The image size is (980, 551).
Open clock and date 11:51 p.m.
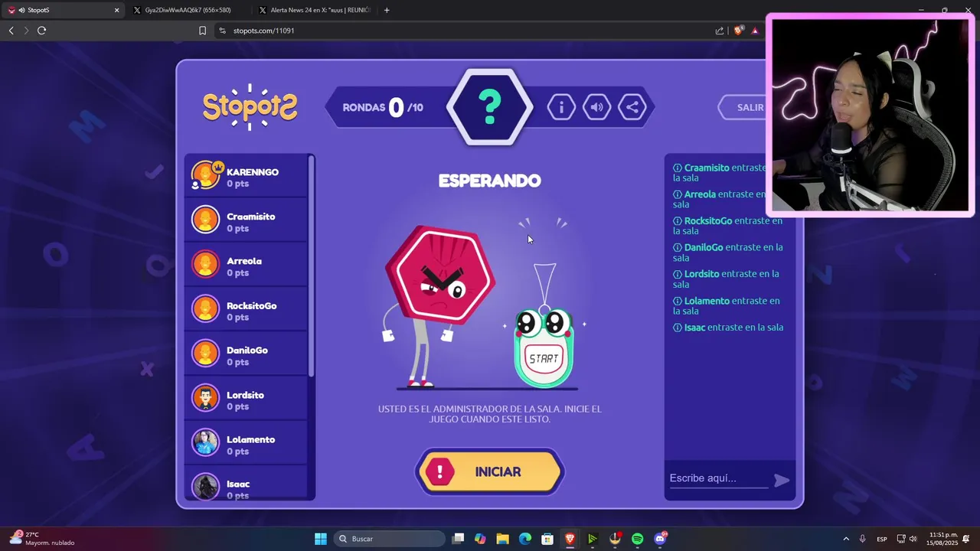943,539
